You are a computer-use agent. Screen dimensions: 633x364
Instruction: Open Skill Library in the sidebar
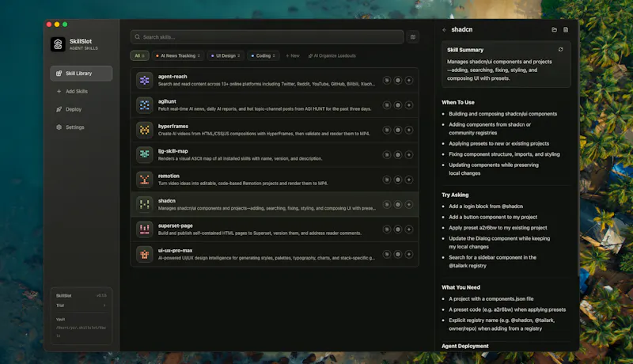click(81, 74)
